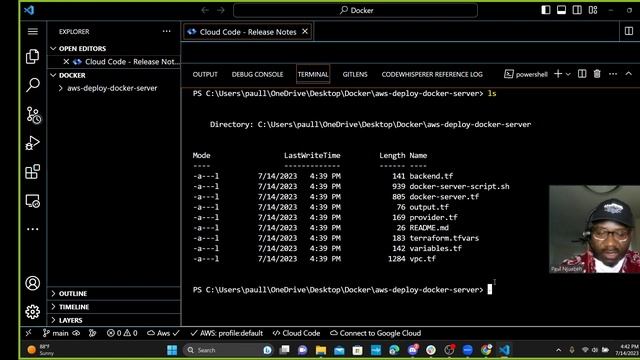Click the VS Code logo icon

click(x=29, y=10)
